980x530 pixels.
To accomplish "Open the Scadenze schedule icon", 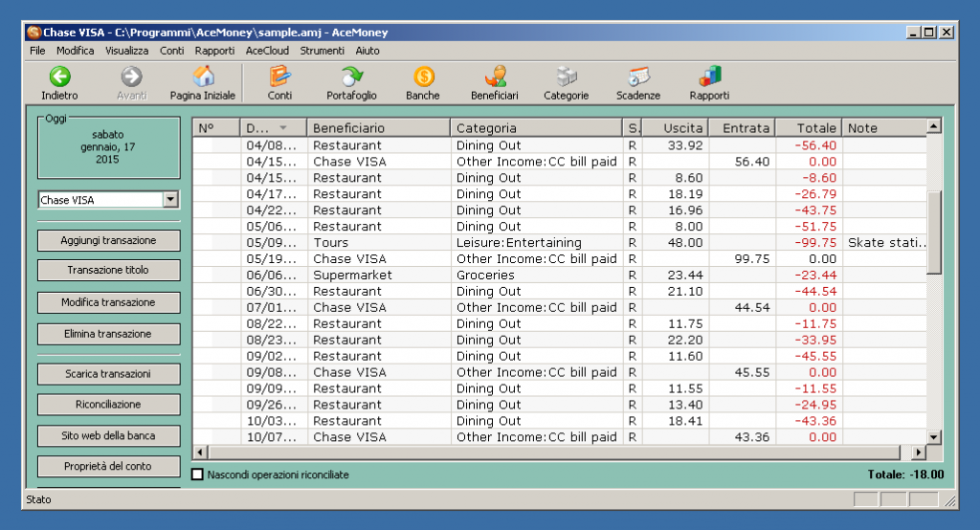I will point(638,77).
